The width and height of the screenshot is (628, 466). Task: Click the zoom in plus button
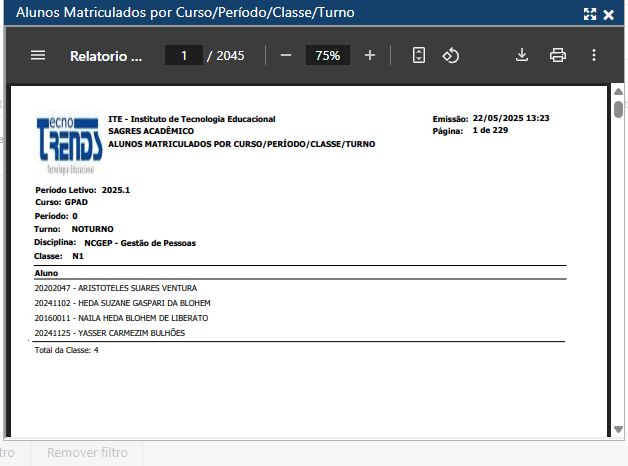tap(370, 56)
